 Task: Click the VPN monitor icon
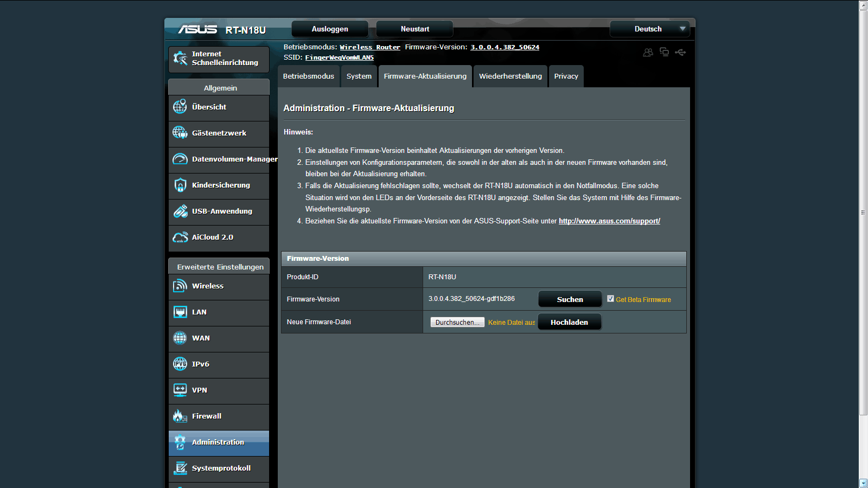click(180, 390)
